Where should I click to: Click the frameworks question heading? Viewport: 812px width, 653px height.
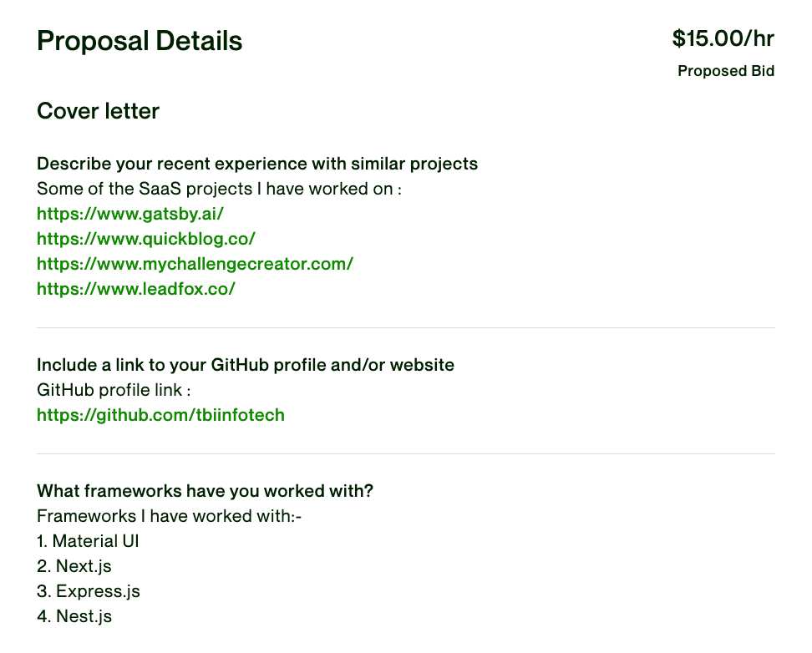[x=205, y=491]
